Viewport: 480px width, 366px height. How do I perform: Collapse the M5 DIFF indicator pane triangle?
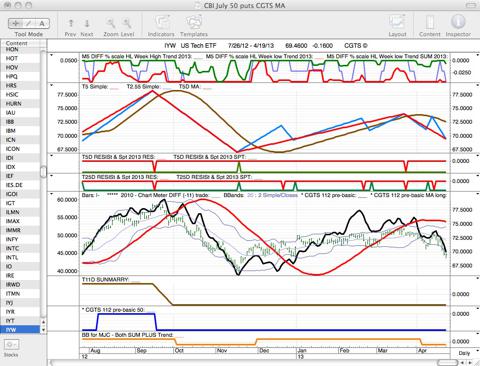52,55
